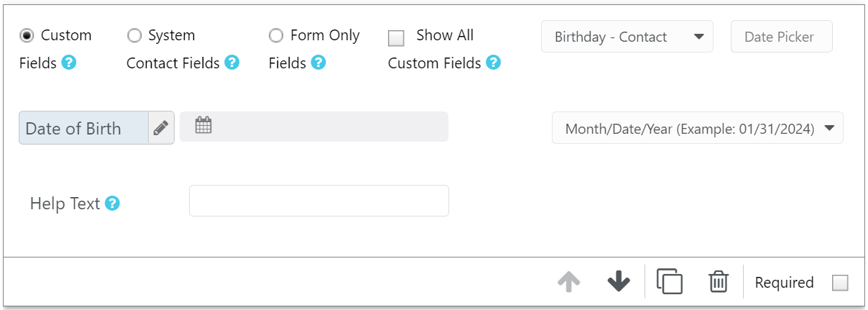
Task: Check the Required checkbox
Action: (x=840, y=283)
